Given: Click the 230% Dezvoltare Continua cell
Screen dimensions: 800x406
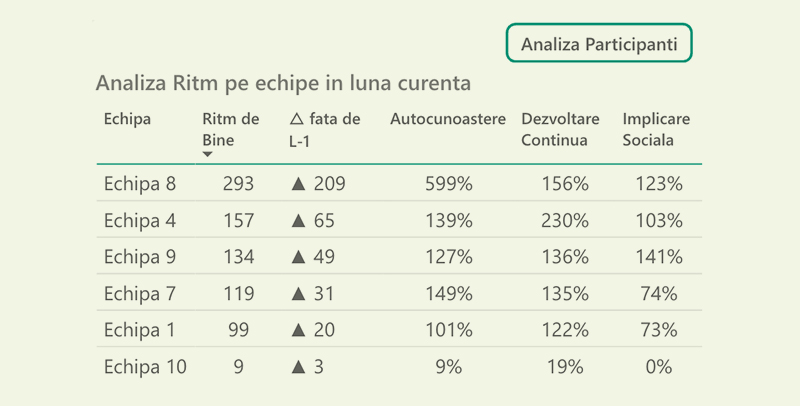Looking at the screenshot, I should (564, 221).
